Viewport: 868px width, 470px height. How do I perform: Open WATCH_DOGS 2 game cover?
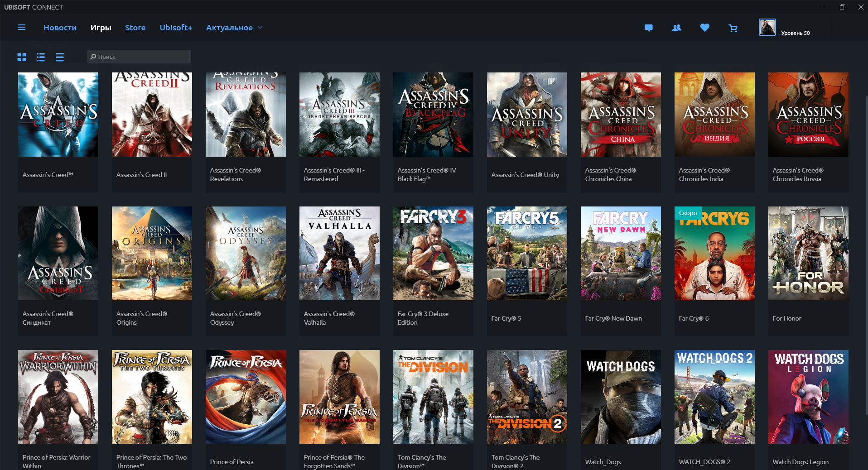[x=714, y=397]
